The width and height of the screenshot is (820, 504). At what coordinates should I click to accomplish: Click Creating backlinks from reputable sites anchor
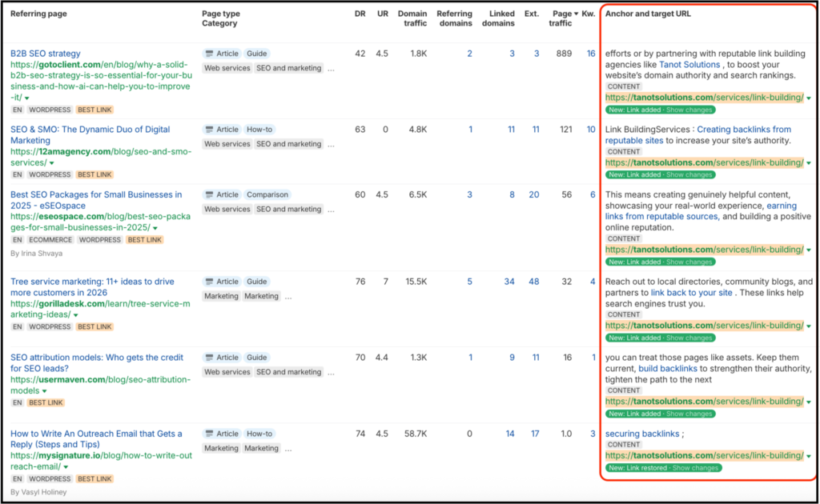[698, 134]
